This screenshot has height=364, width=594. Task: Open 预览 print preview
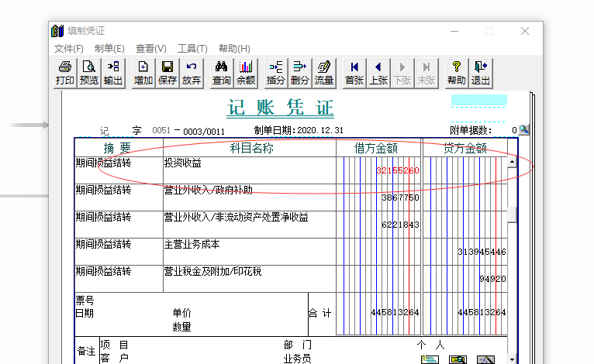[x=89, y=73]
